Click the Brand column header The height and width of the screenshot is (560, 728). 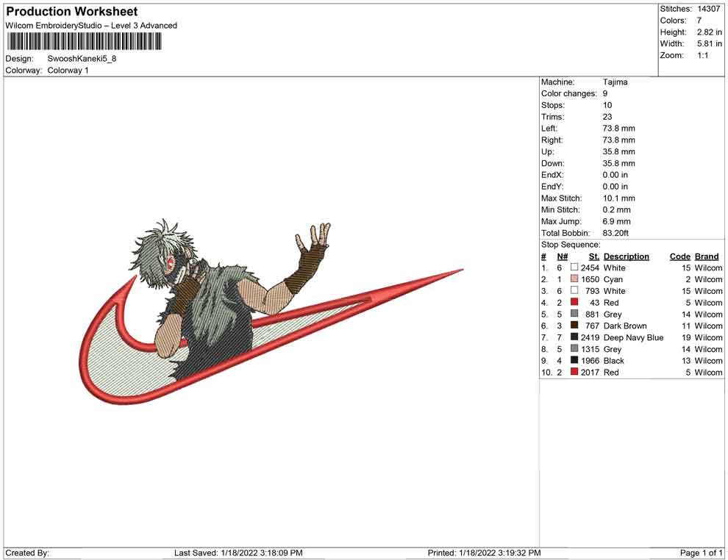707,256
